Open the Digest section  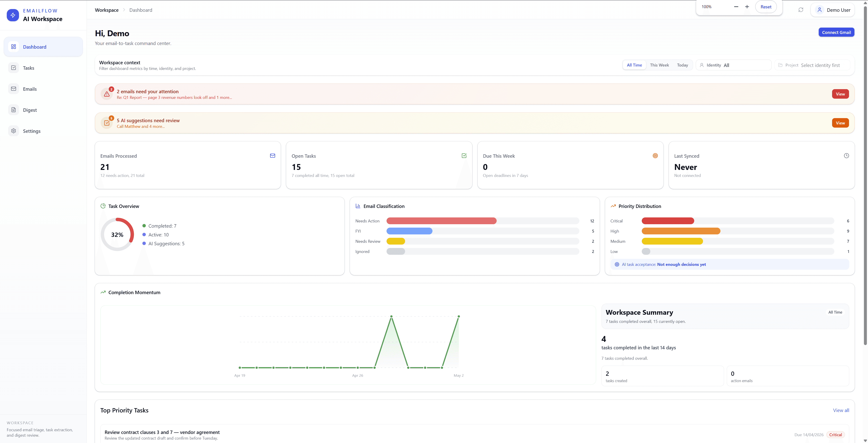coord(43,110)
